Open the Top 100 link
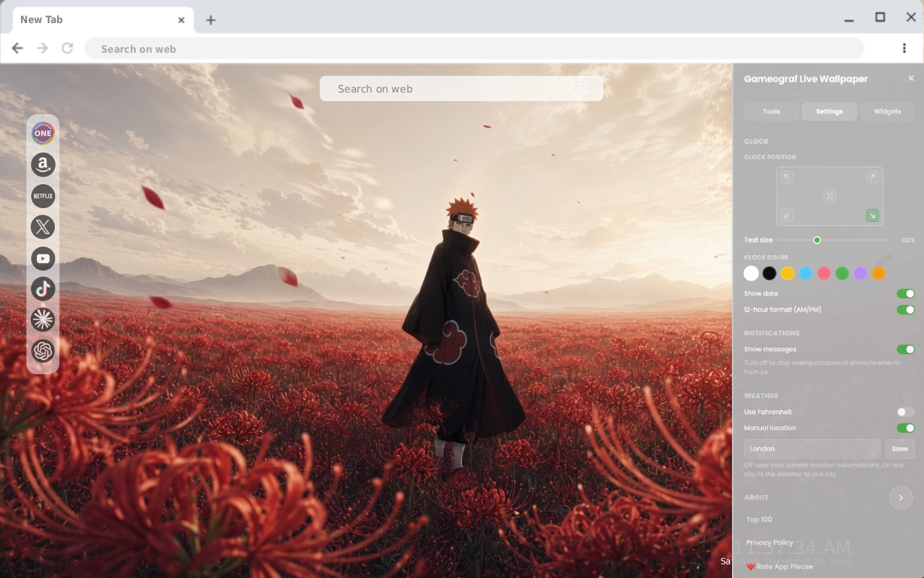 (759, 519)
